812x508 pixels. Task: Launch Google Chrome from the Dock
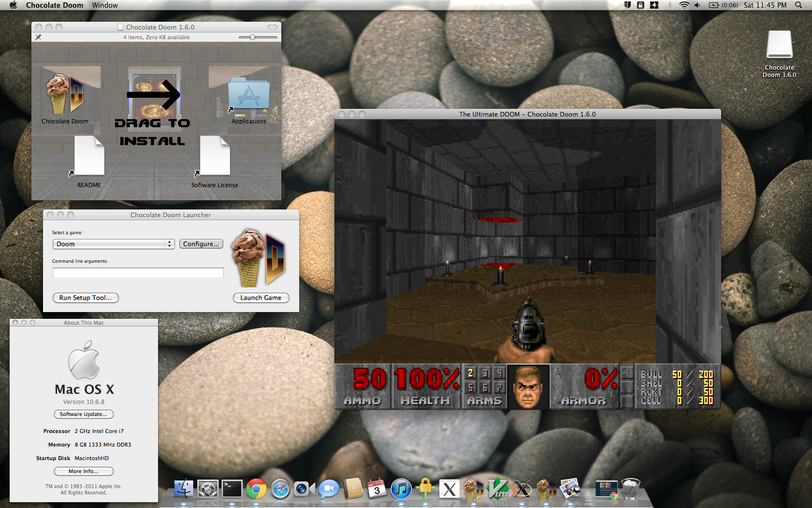point(256,490)
